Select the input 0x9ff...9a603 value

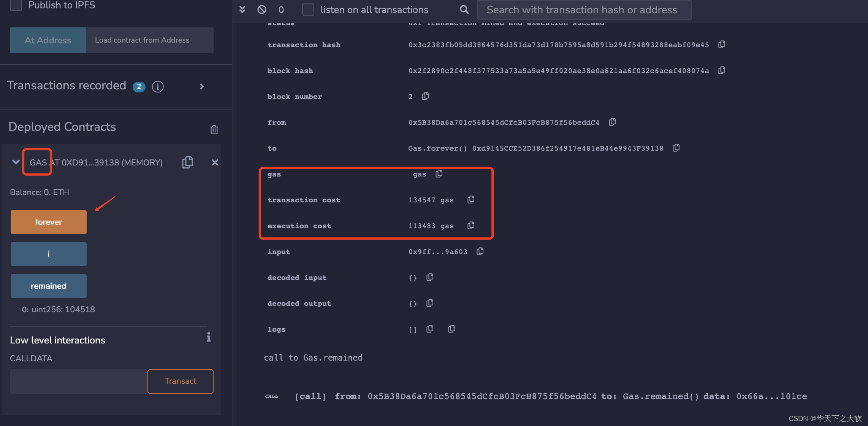pos(438,252)
